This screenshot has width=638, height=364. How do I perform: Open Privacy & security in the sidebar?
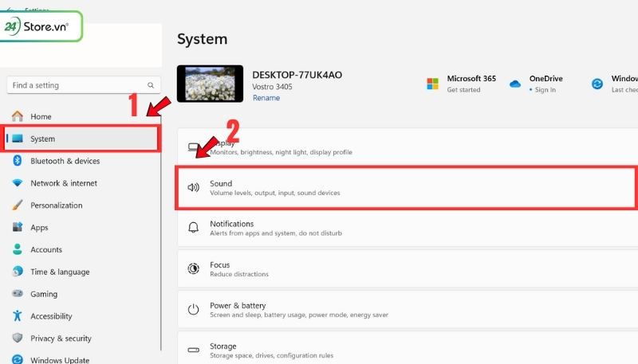coord(83,338)
